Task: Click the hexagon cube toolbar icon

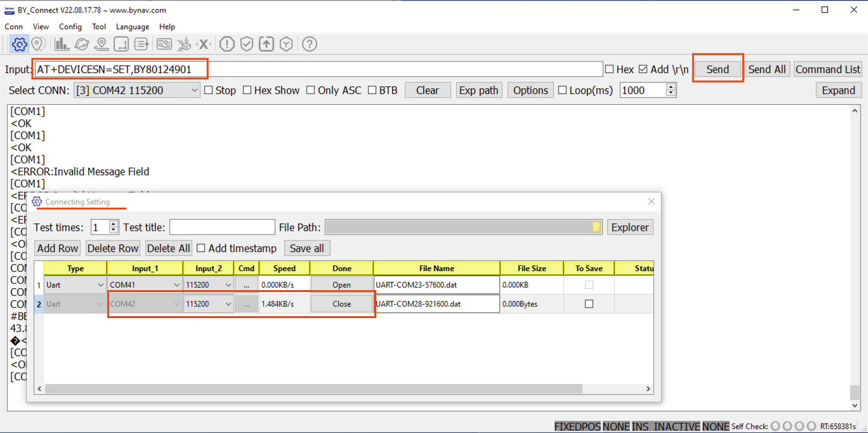Action: [286, 44]
